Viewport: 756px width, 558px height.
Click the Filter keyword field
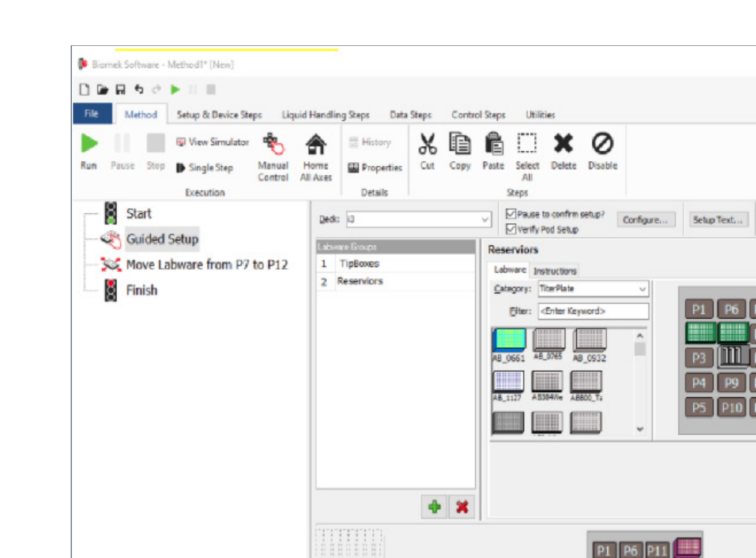pos(593,311)
